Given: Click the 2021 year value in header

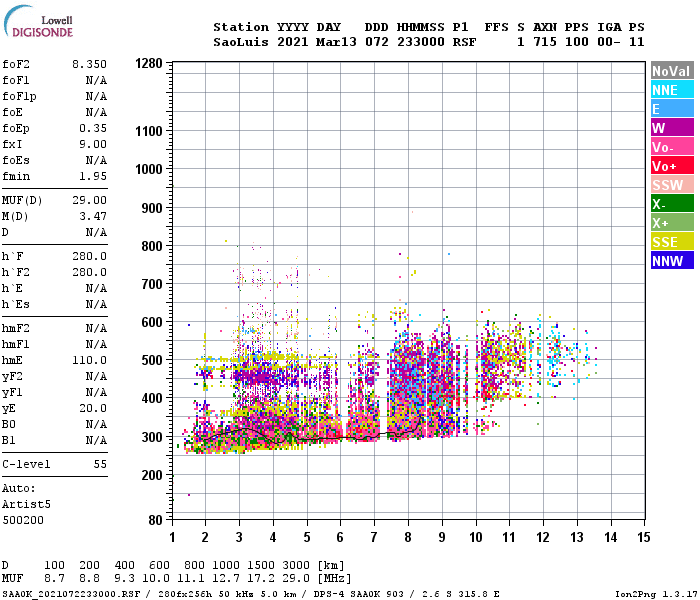Looking at the screenshot, I should (x=292, y=42).
